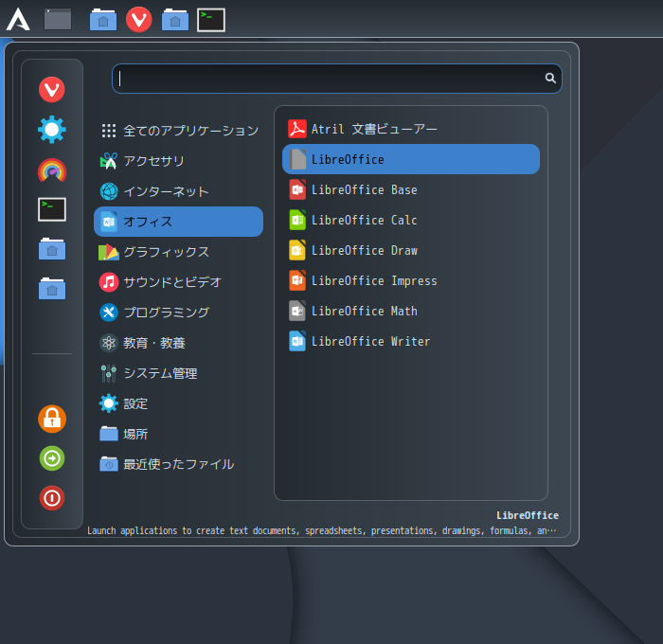Image resolution: width=663 pixels, height=644 pixels.
Task: Open the rainbow gauge app in favorites sidebar
Action: point(52,170)
